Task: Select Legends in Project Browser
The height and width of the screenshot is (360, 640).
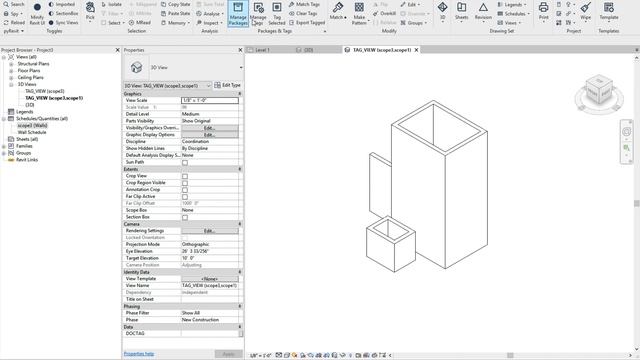Action: pyautogui.click(x=24, y=112)
